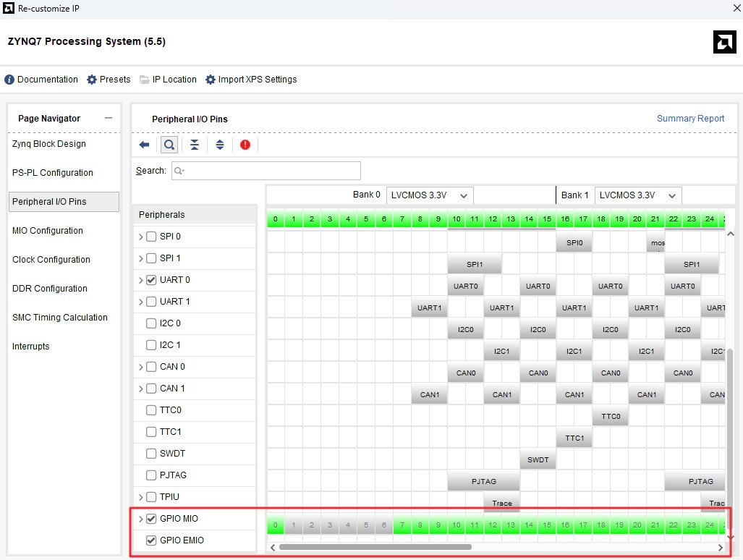
Task: Click IP Location button
Action: 169,80
